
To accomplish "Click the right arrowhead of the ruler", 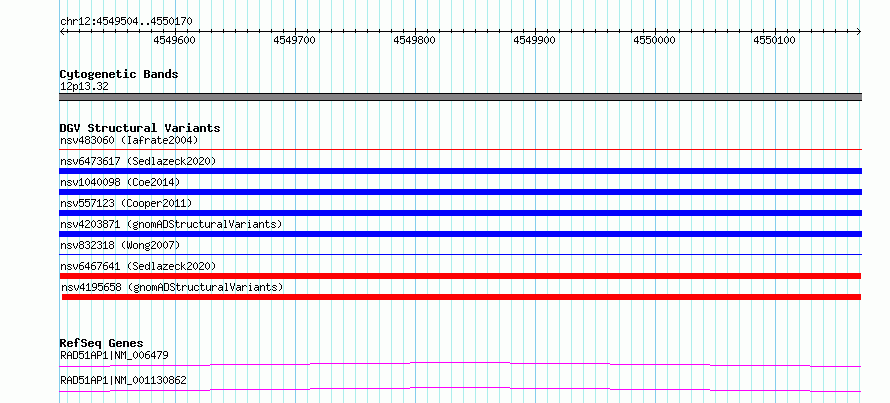I will coord(859,31).
